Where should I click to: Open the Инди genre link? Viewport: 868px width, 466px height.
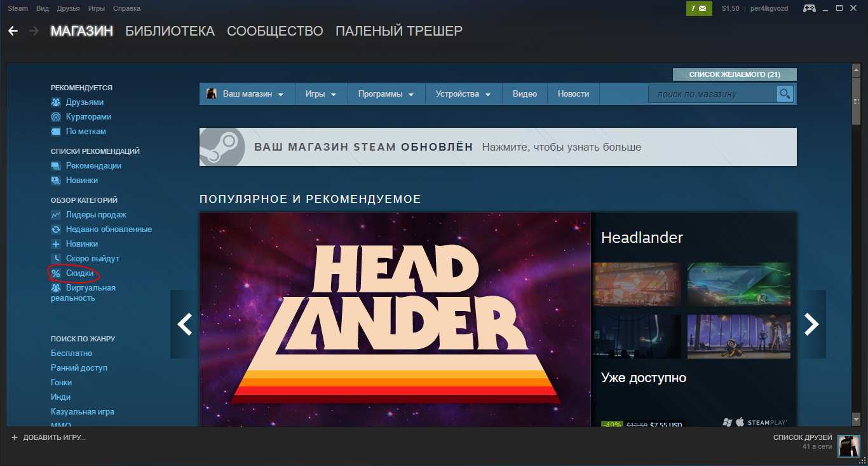[x=60, y=397]
